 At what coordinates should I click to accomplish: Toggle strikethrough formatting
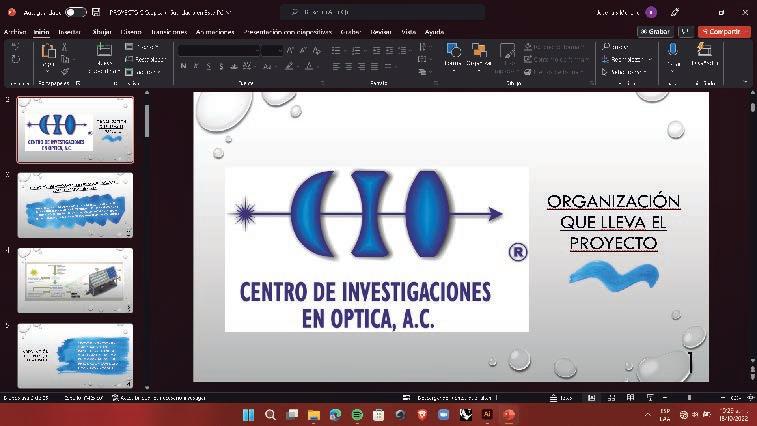(x=234, y=66)
